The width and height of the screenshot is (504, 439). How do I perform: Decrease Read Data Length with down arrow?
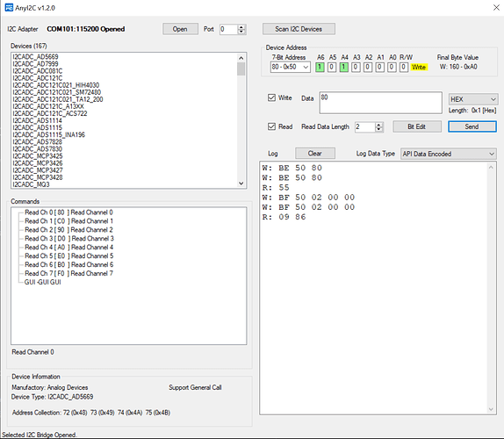(379, 129)
